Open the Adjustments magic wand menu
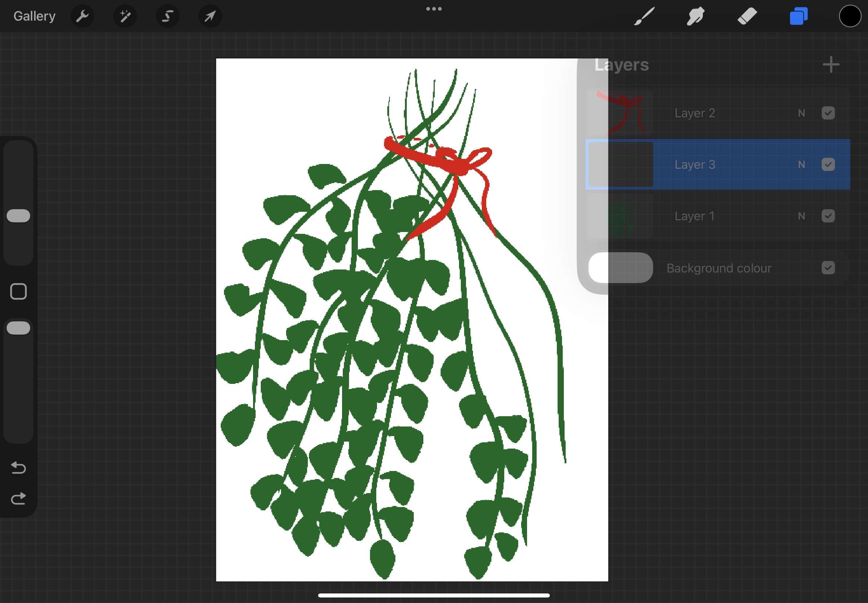 [x=125, y=16]
